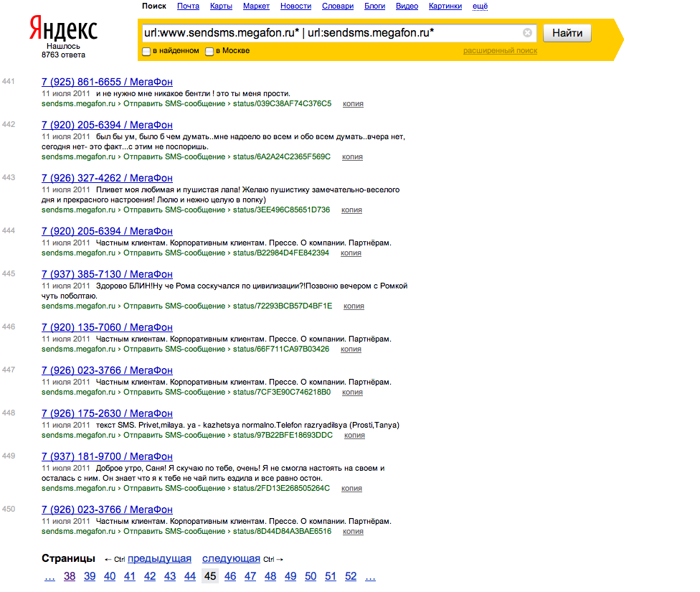Open result 442 titled 7 (920) 205-6394
The image size is (700, 592).
(107, 125)
